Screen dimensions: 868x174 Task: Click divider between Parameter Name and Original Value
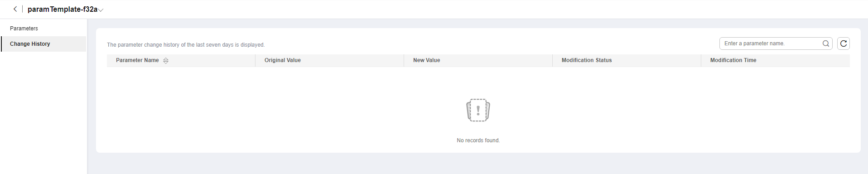tap(255, 61)
